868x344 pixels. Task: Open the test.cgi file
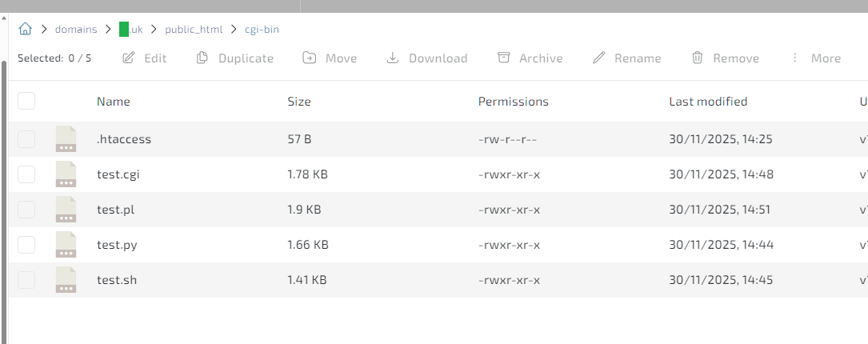click(x=118, y=174)
